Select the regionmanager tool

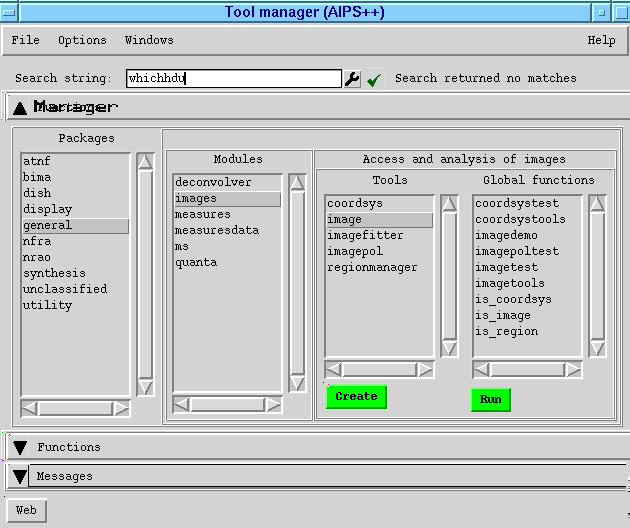point(379,268)
